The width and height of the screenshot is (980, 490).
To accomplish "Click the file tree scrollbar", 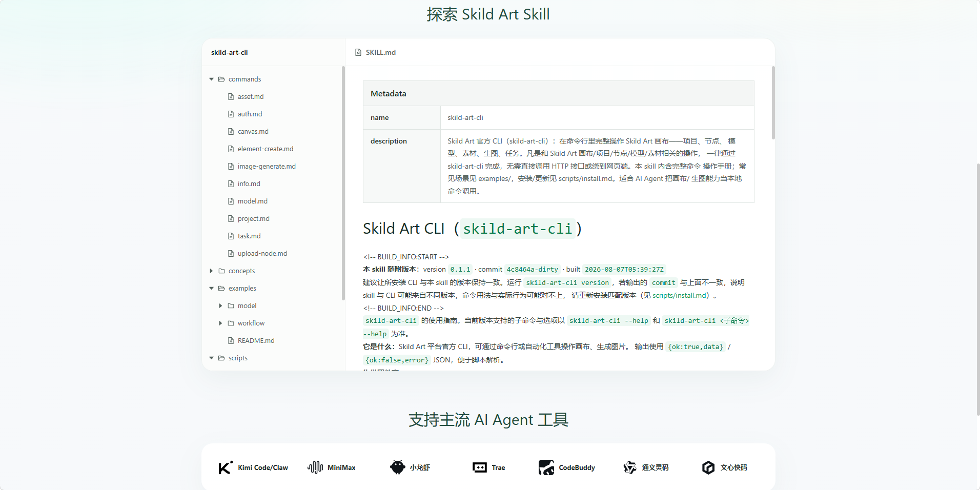I will [x=343, y=183].
